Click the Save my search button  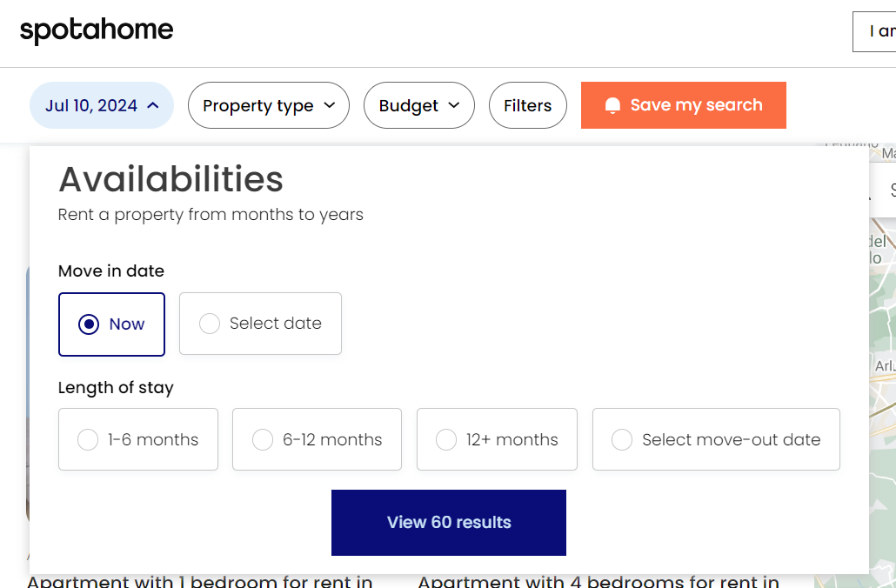click(683, 105)
